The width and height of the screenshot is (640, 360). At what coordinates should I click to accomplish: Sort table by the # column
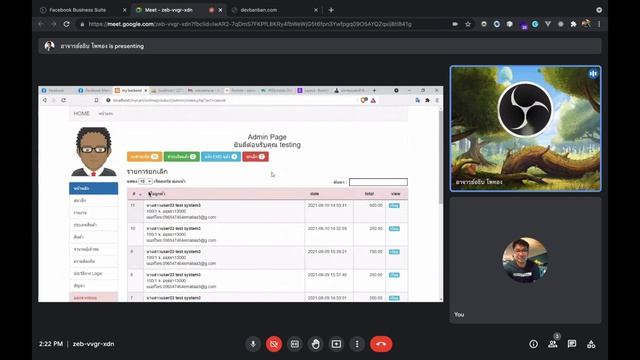tap(136, 194)
